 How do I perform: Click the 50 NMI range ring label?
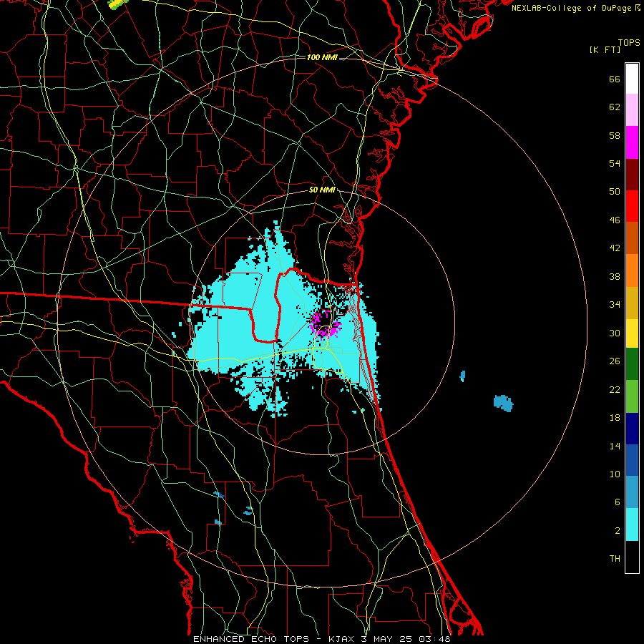(x=322, y=190)
